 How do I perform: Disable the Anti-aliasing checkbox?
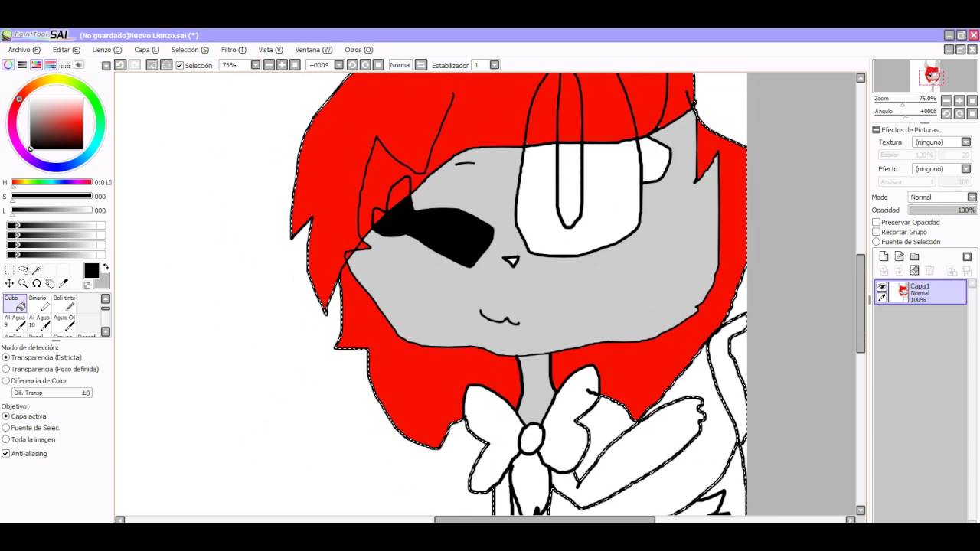(6, 453)
